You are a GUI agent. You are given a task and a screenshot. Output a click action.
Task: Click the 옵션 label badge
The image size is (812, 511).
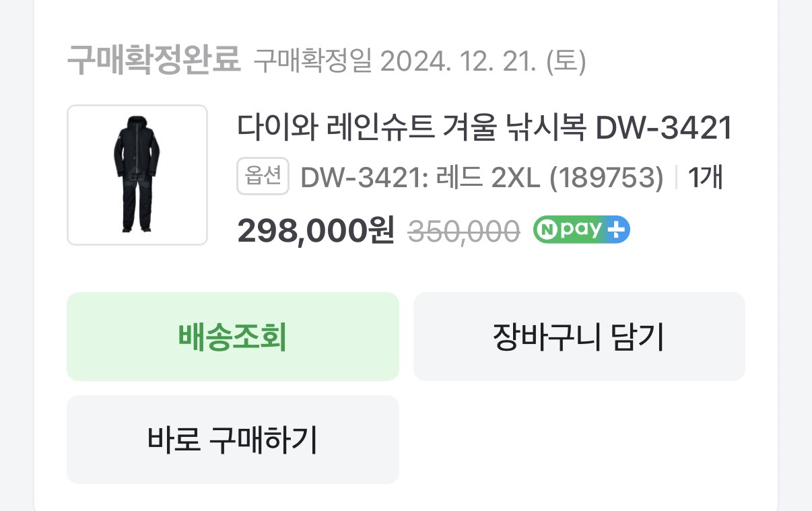263,176
